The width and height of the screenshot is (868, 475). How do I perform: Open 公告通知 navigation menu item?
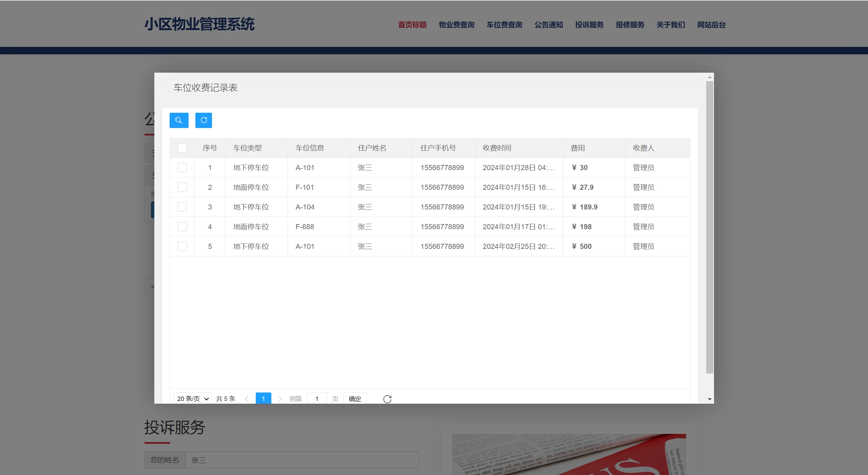[x=548, y=25]
